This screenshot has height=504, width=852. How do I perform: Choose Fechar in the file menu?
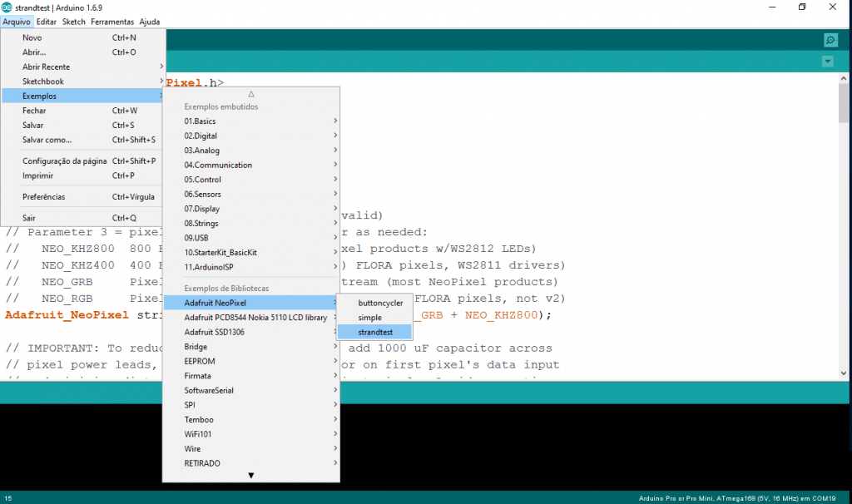click(x=82, y=111)
